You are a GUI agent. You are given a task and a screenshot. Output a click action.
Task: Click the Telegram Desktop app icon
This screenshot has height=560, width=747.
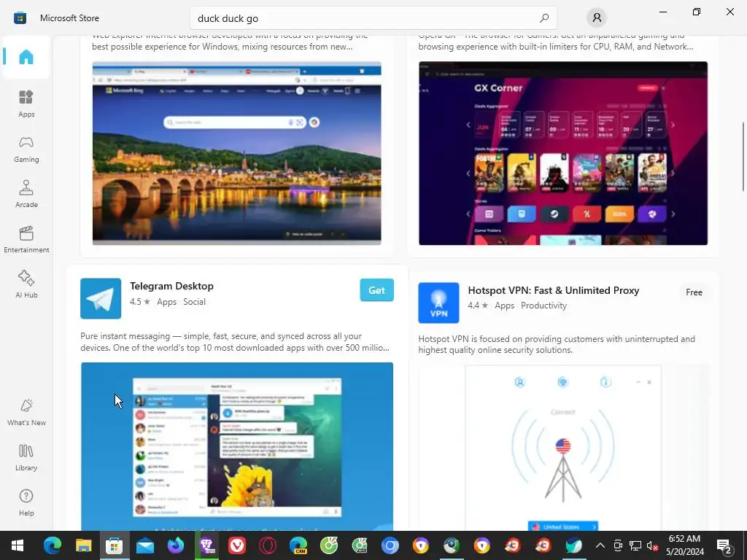(x=101, y=298)
